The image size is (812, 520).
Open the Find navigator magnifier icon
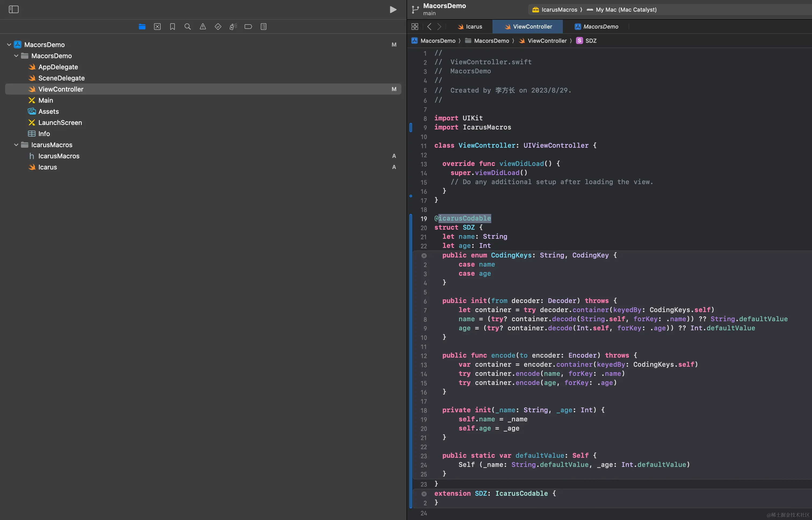click(187, 27)
